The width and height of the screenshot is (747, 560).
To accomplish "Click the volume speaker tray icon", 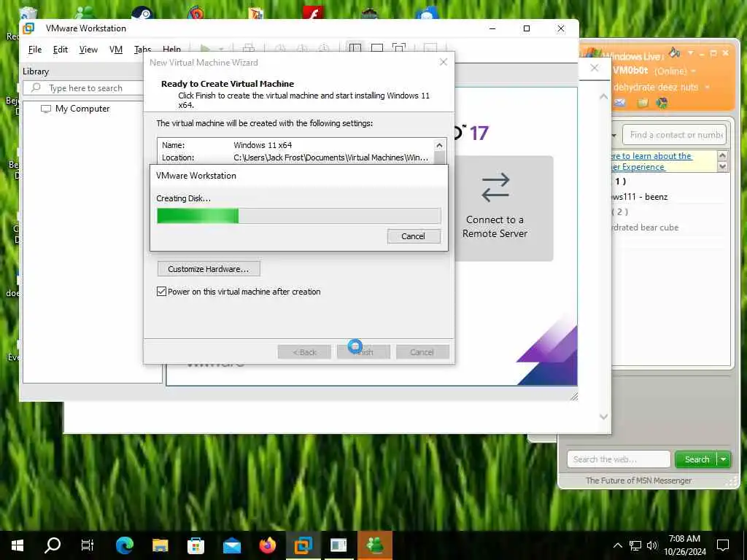I will click(651, 545).
